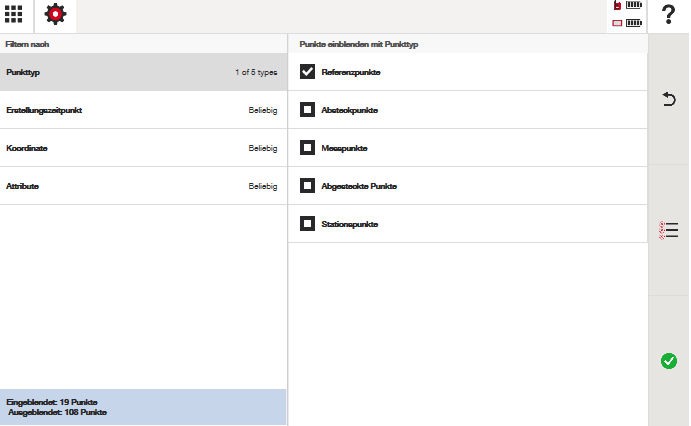
Task: Tick the Messpunkte checkbox
Action: click(308, 148)
